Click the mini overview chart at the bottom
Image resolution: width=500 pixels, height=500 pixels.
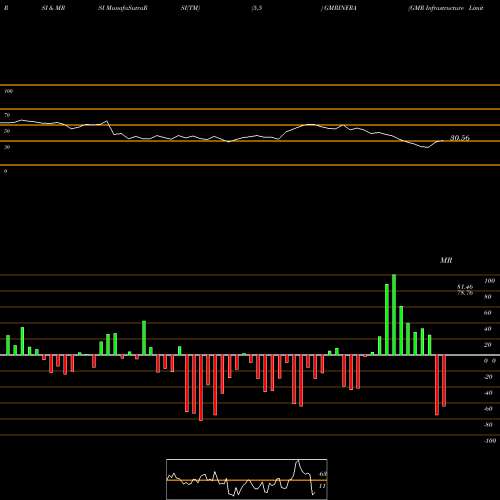(247, 479)
